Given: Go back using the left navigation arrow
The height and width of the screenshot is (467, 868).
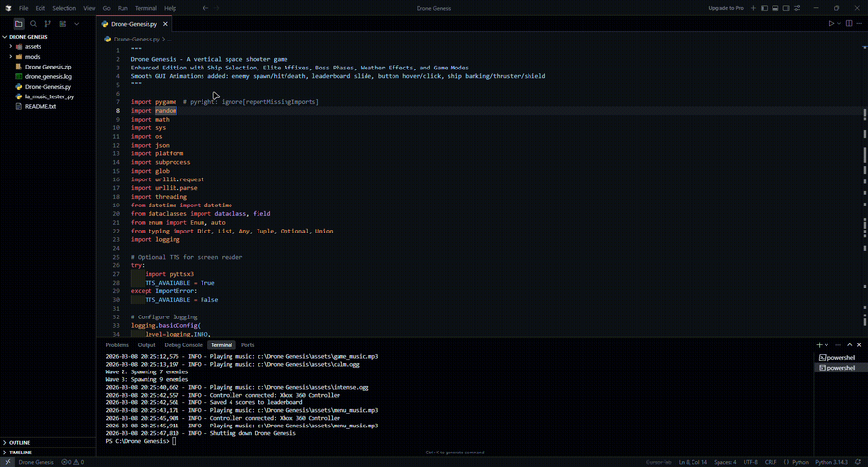Looking at the screenshot, I should [205, 8].
